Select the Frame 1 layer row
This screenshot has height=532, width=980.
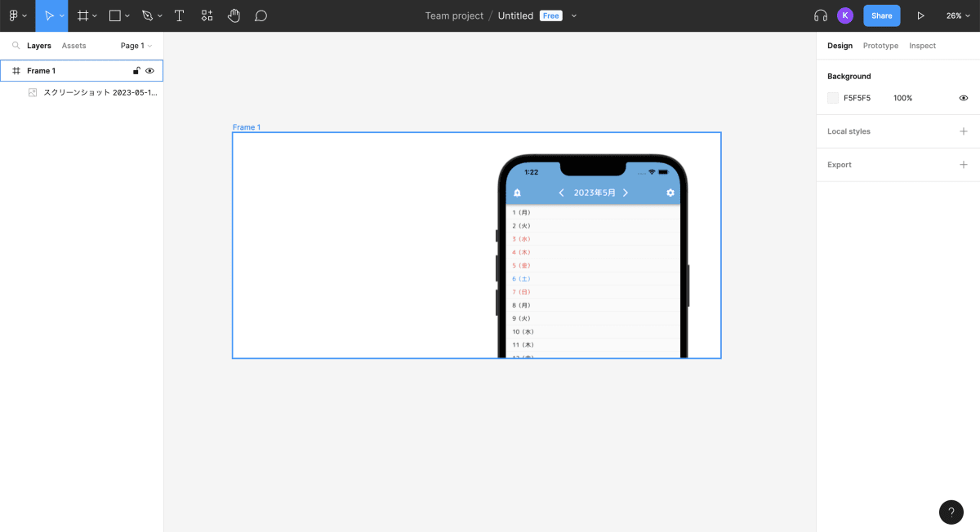[x=82, y=71]
